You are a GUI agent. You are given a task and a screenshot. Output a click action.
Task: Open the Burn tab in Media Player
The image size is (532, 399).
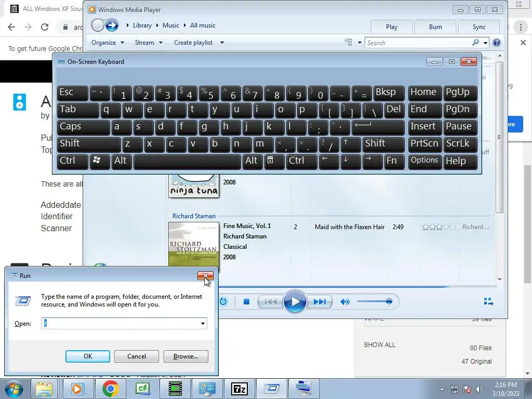point(435,27)
